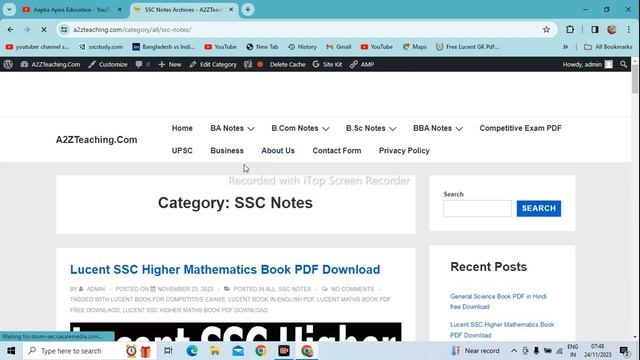Click into the sidebar Search input field

pyautogui.click(x=477, y=209)
